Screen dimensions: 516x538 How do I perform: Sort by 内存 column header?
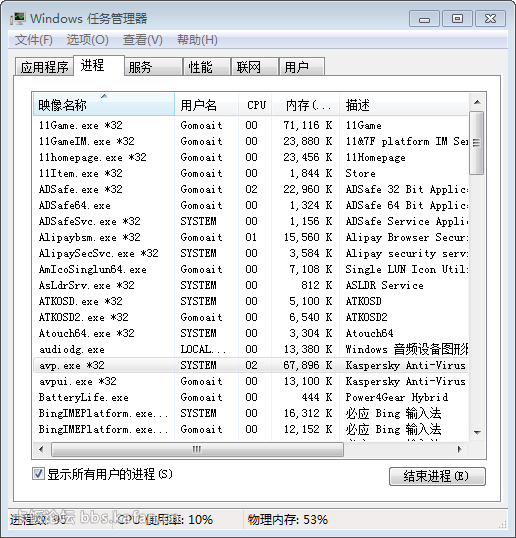(x=305, y=104)
